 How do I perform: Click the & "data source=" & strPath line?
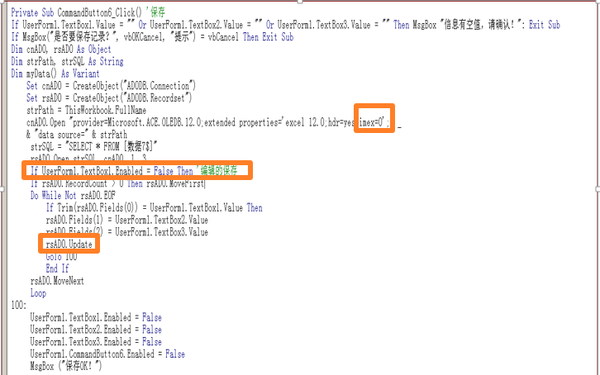(x=77, y=135)
